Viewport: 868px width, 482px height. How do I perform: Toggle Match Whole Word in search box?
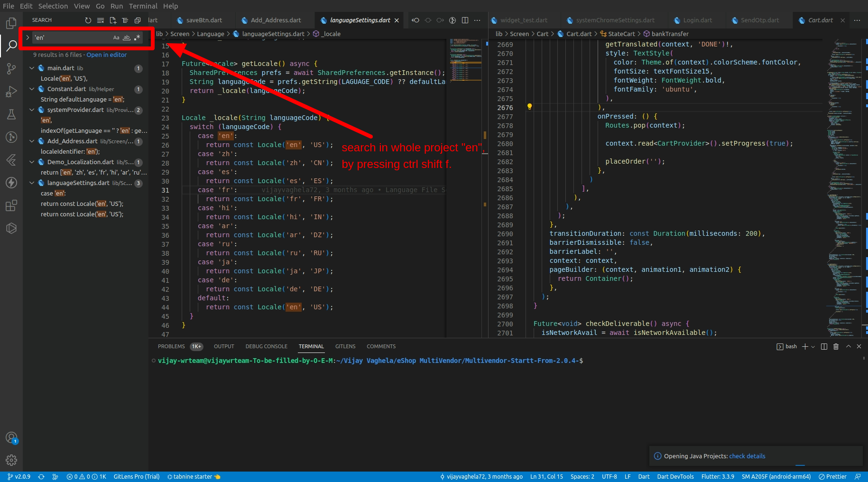tap(127, 37)
